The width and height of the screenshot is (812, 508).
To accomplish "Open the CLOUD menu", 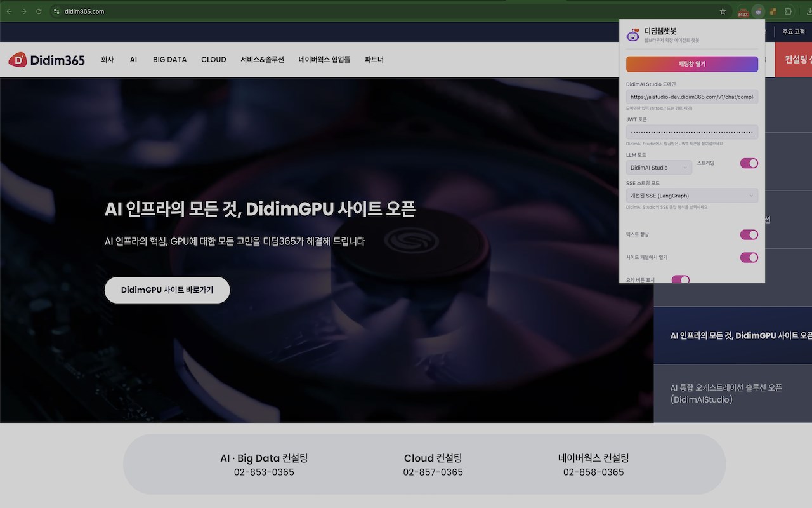I will [x=214, y=60].
